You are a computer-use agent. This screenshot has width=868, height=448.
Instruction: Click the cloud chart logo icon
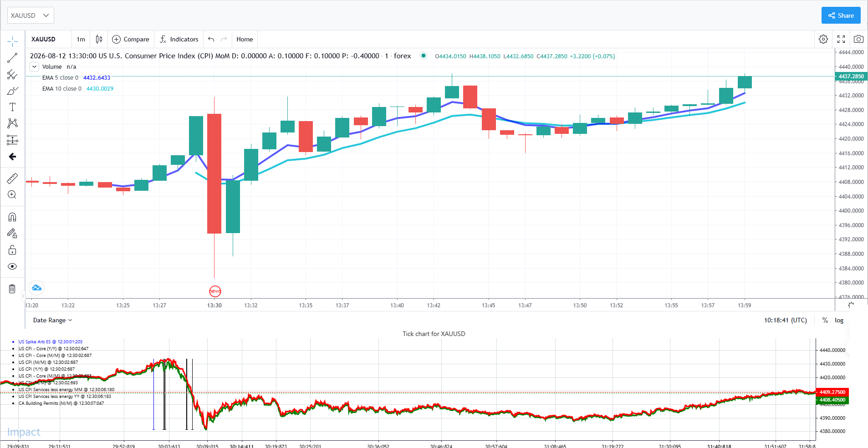click(37, 288)
